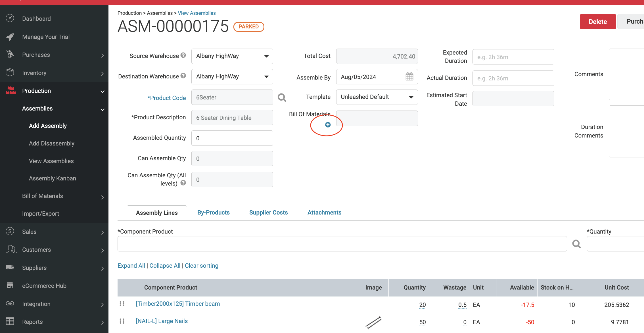Viewport: 644px width, 333px height.
Task: Click the Production factory icon
Action: pyautogui.click(x=10, y=91)
